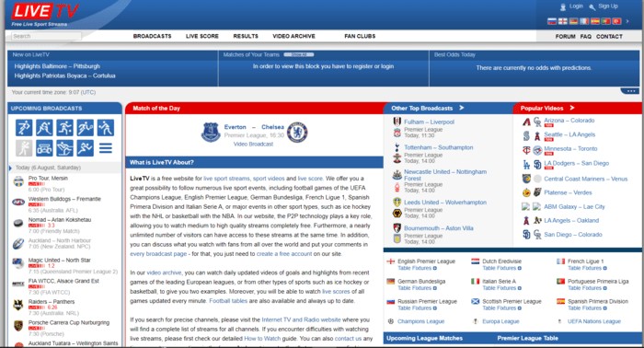Toggle the Show All switch for team matches

(x=299, y=54)
